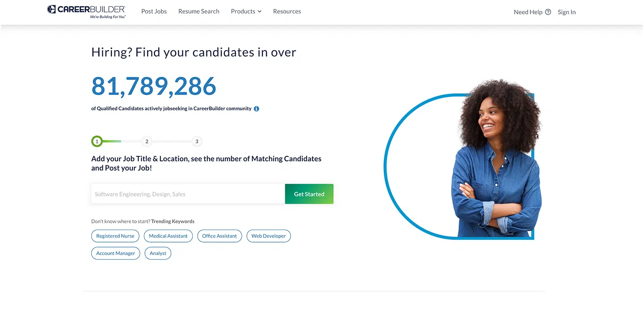
Task: Expand the Products dropdown menu
Action: point(246,11)
